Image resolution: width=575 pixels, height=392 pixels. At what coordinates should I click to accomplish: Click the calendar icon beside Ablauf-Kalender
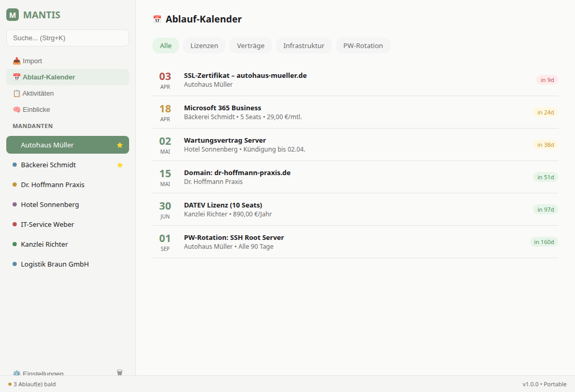(17, 77)
